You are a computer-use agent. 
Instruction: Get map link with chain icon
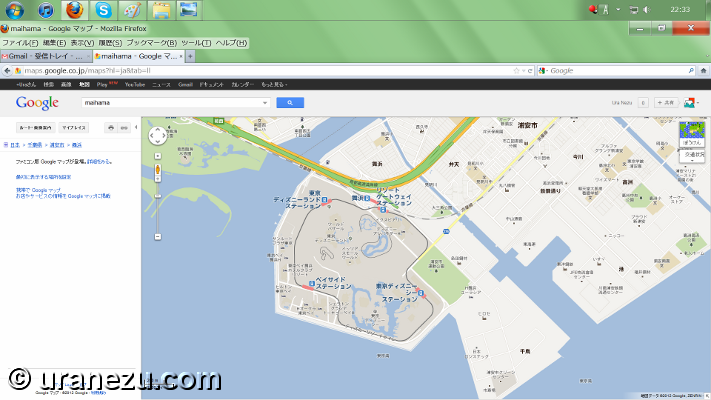124,128
